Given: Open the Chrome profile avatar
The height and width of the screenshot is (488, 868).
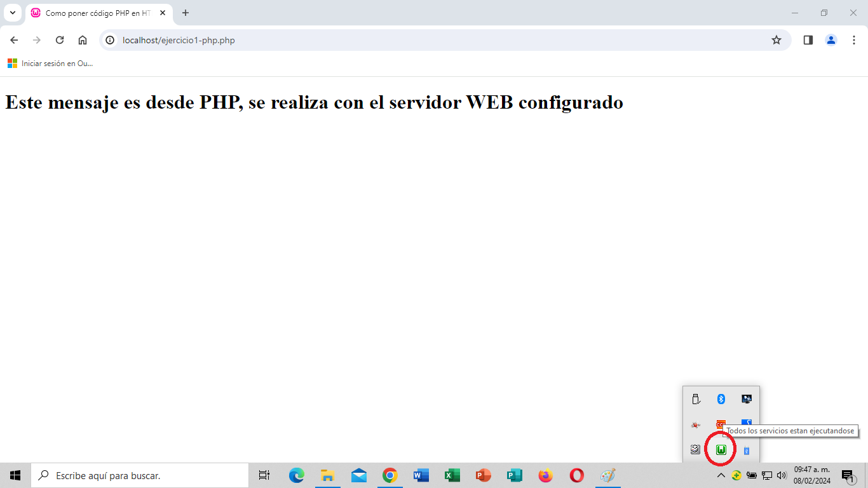Looking at the screenshot, I should pyautogui.click(x=831, y=40).
